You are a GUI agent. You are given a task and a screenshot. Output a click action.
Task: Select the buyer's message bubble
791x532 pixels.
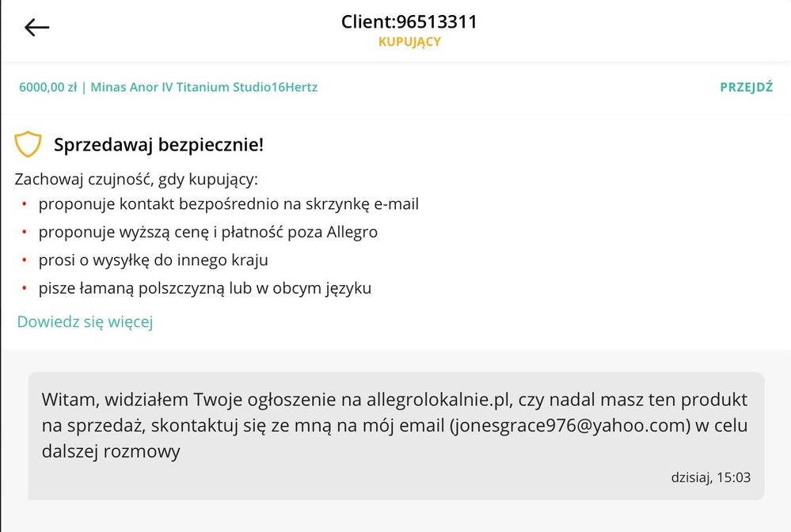[x=396, y=436]
